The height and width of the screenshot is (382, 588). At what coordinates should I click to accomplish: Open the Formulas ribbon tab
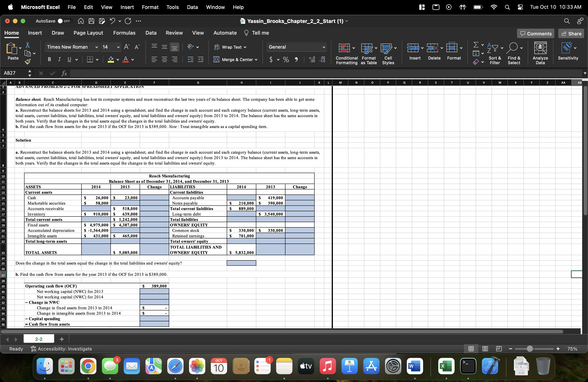(x=124, y=33)
